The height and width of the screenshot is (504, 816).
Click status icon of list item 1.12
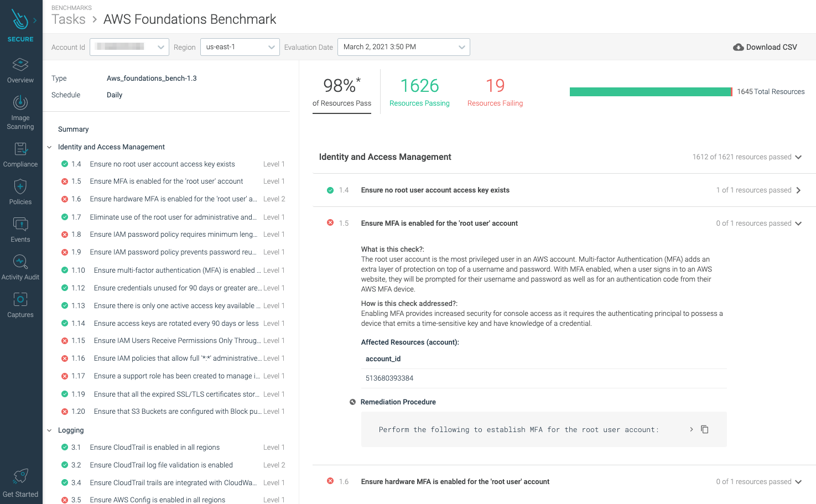click(65, 288)
